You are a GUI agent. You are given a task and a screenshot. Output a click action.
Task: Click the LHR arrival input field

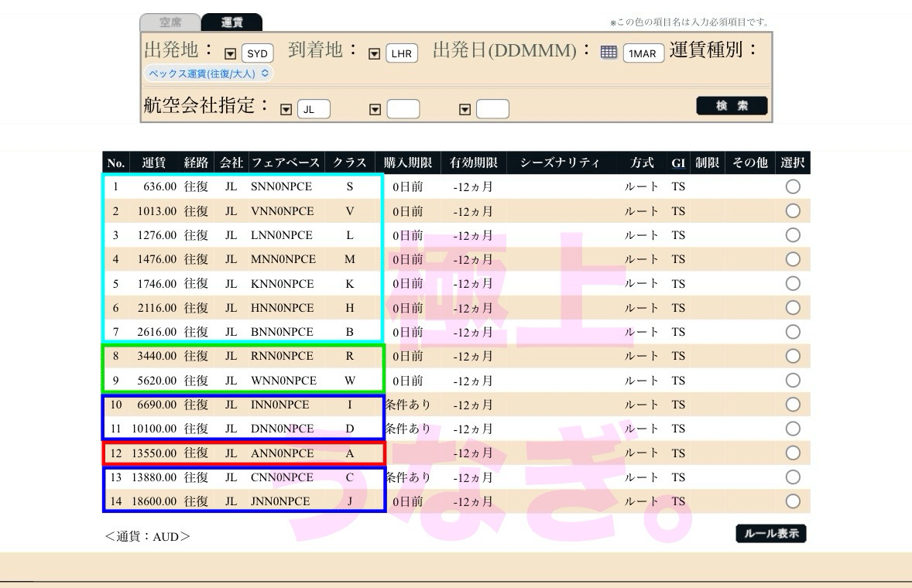click(400, 53)
